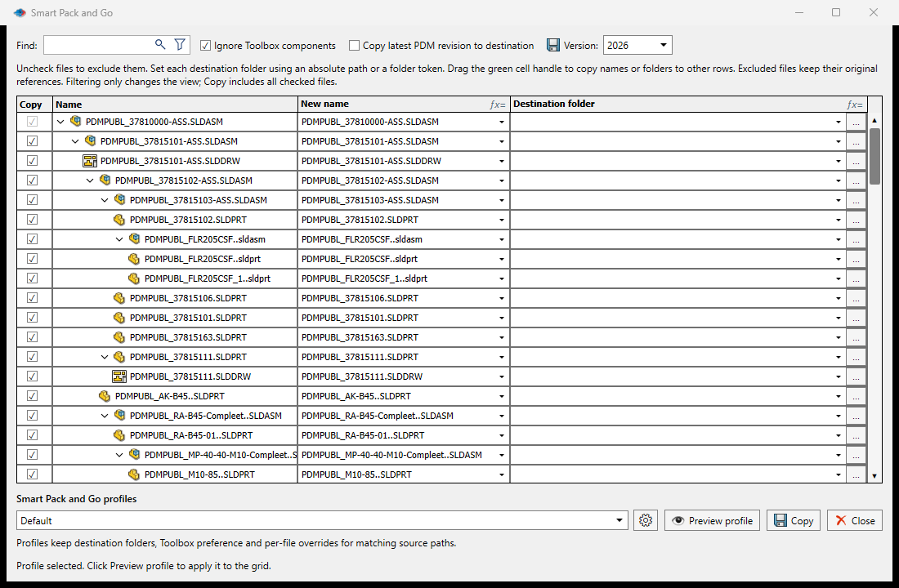
Task: Open the Version 2026 dropdown
Action: pyautogui.click(x=664, y=45)
